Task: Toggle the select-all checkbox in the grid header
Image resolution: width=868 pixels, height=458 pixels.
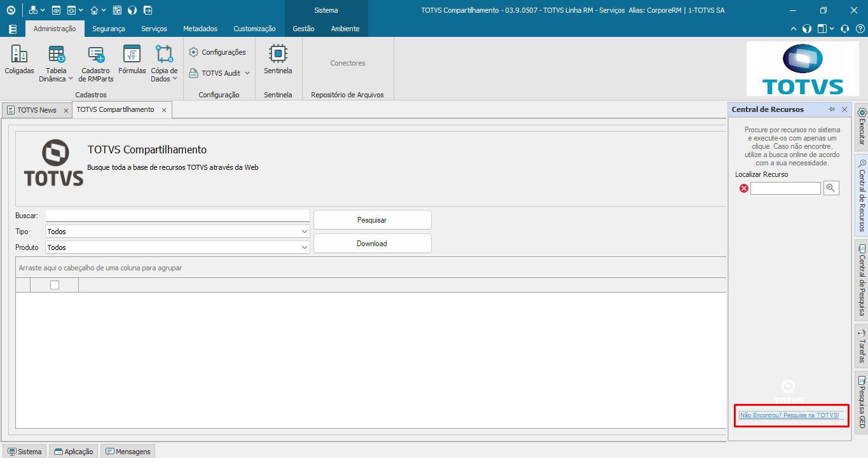Action: (55, 285)
